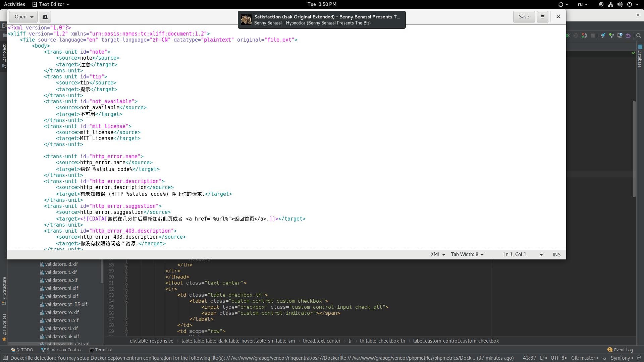Viewport: 644px width, 362px height.
Task: Click the music notification album thumbnail
Action: pos(246,20)
